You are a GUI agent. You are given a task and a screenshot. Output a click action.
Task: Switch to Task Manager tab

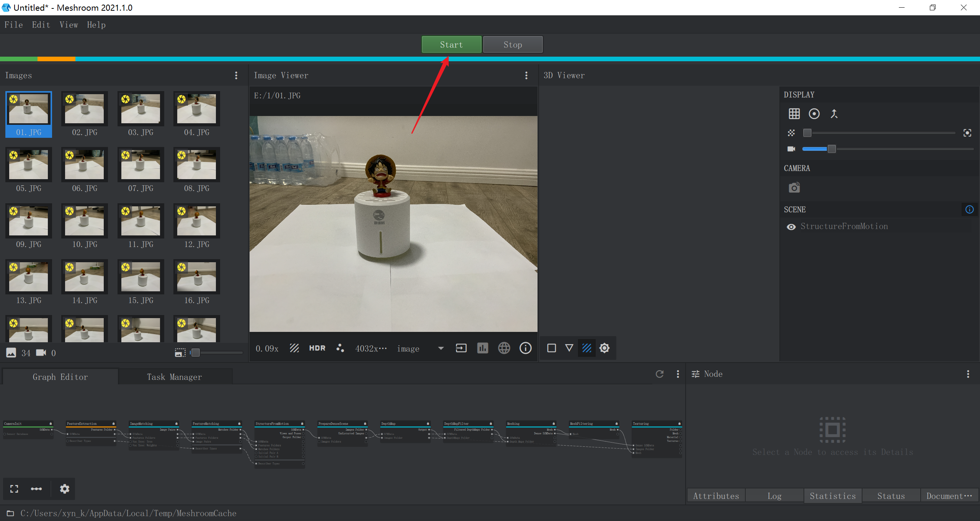tap(175, 377)
